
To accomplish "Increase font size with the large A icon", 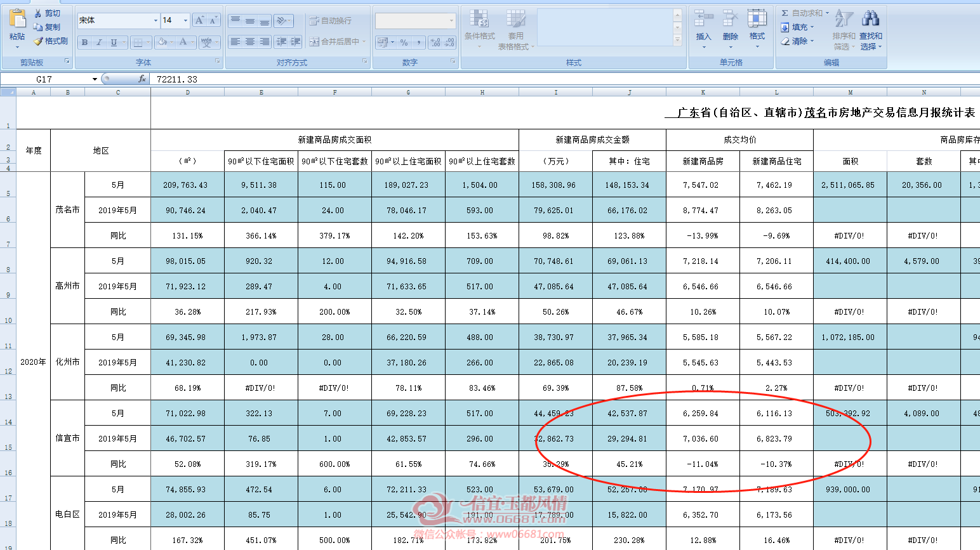I will pos(199,20).
